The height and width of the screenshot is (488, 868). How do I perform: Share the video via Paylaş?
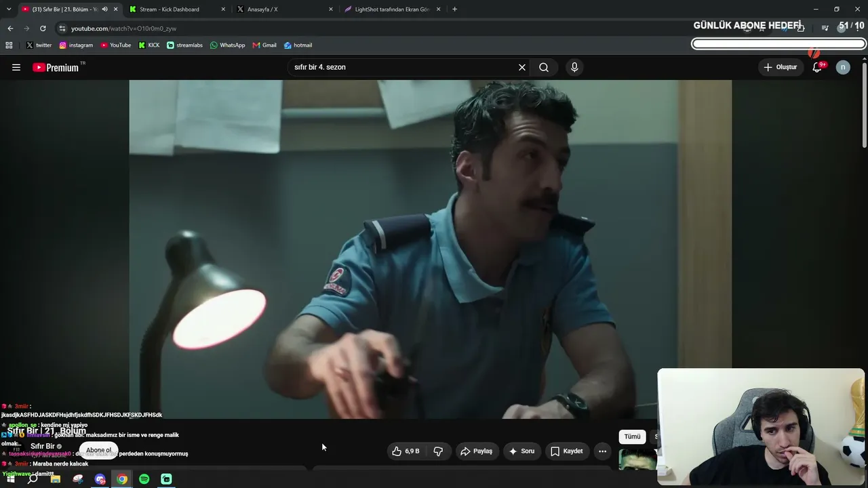tap(476, 451)
